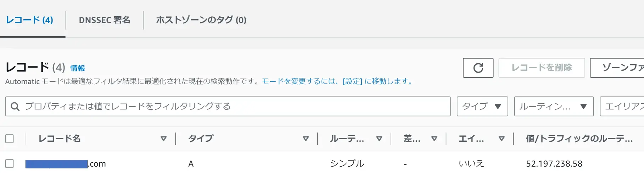Open the ホストゾーンのタグ (0) tab
The image size is (644, 173).
pos(201,20)
